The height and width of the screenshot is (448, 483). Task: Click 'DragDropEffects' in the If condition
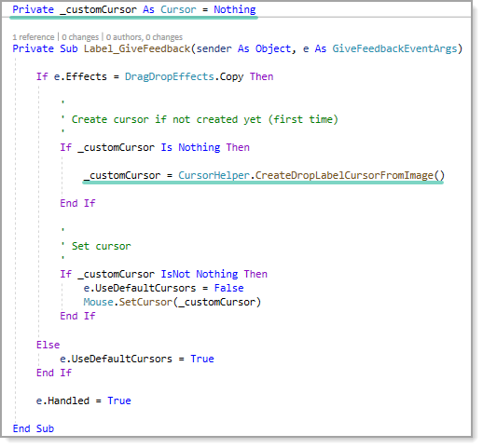pos(169,76)
